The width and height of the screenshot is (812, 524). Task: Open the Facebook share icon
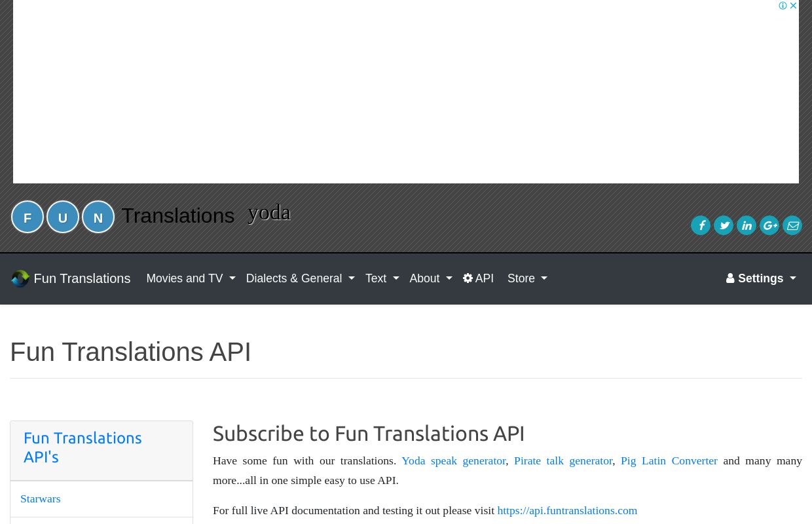click(x=701, y=225)
